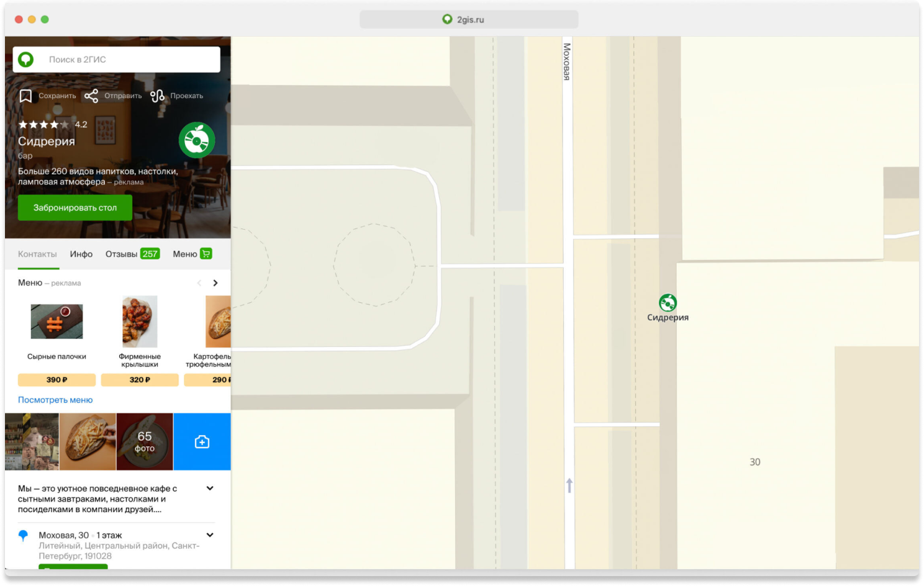This screenshot has width=924, height=586.
Task: Click the Сидерия venue title
Action: [47, 142]
